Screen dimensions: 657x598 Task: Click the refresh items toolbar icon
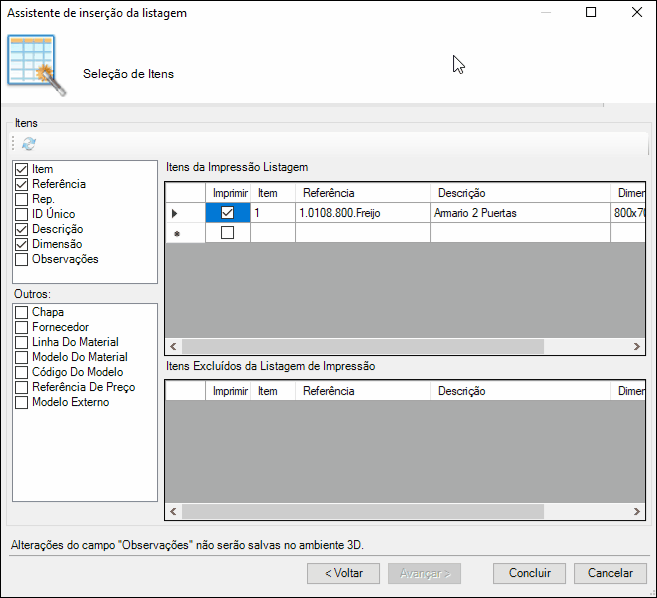click(29, 144)
